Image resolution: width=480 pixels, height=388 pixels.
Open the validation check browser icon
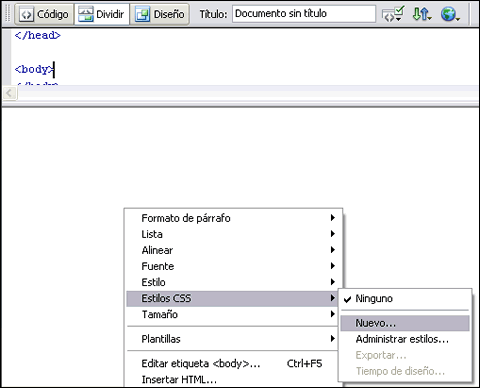click(393, 14)
